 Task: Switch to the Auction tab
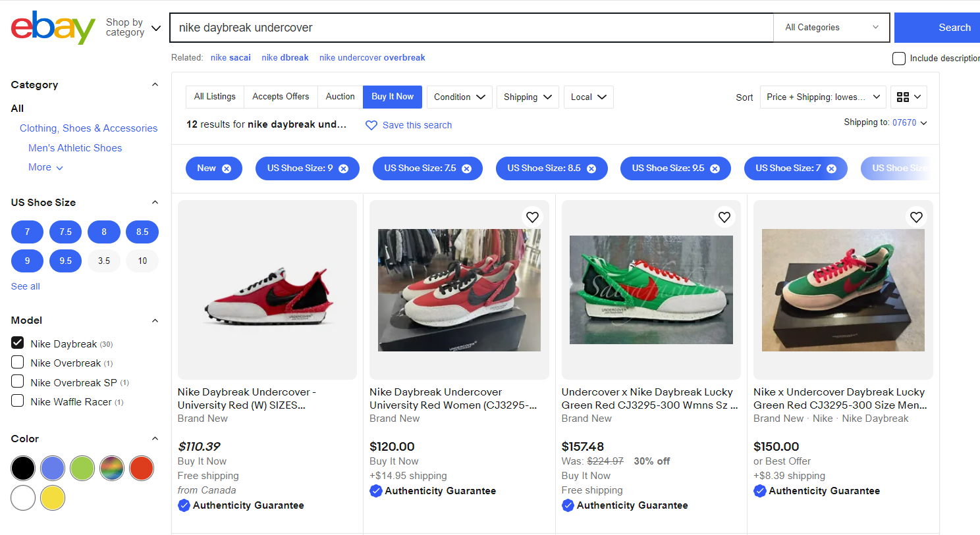pos(340,97)
